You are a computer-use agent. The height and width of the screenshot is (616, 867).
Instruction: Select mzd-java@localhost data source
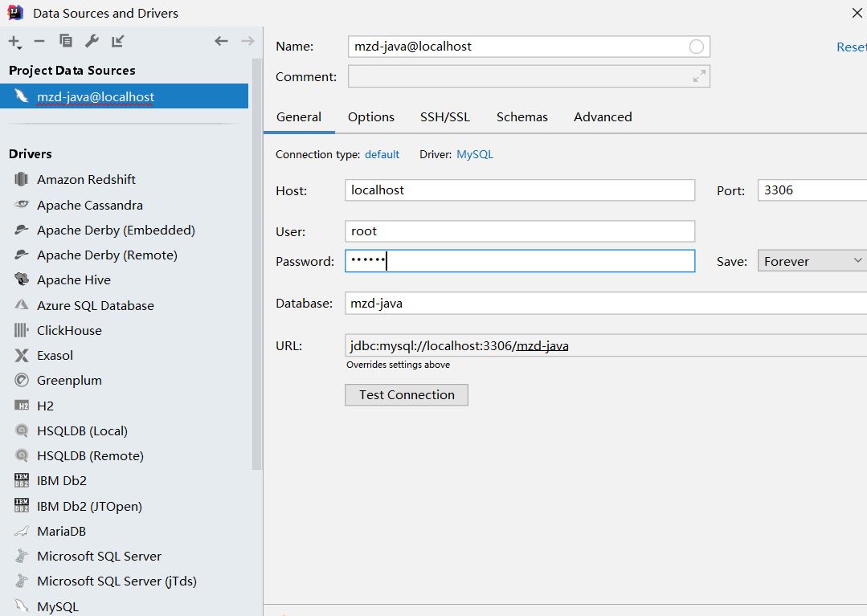124,96
